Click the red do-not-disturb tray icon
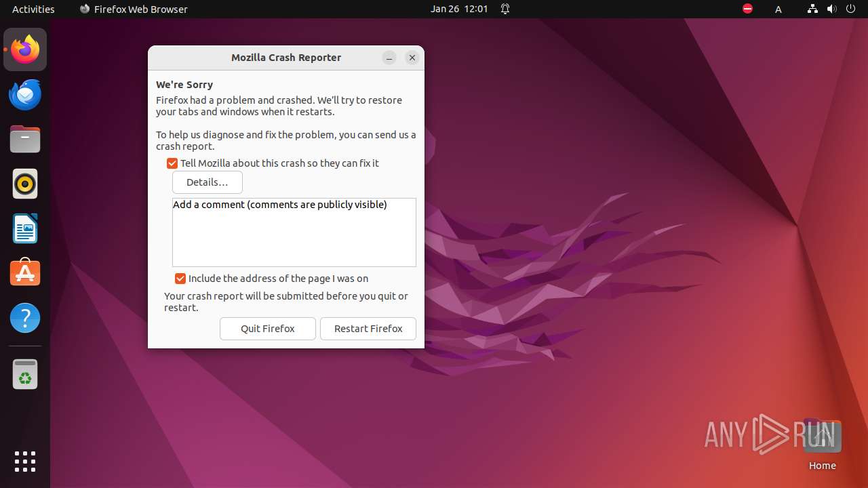The height and width of the screenshot is (488, 868). point(747,9)
